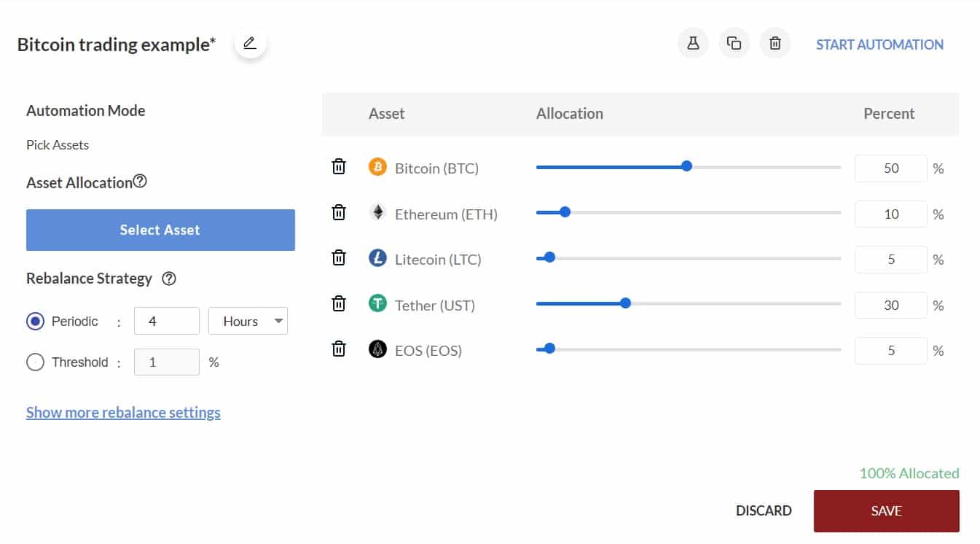Click the Bitcoin trading example title
The width and height of the screenshot is (980, 544).
(x=117, y=44)
